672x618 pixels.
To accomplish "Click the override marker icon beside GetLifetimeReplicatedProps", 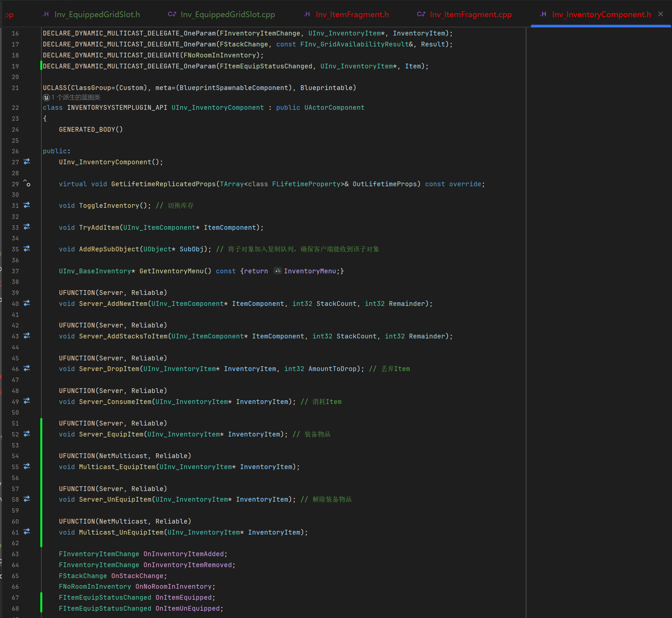I will click(x=27, y=183).
